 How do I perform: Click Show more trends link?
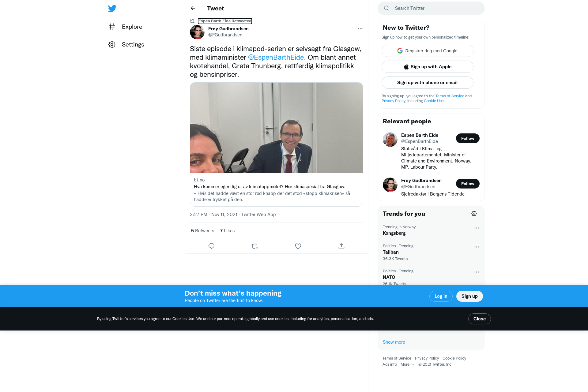394,342
